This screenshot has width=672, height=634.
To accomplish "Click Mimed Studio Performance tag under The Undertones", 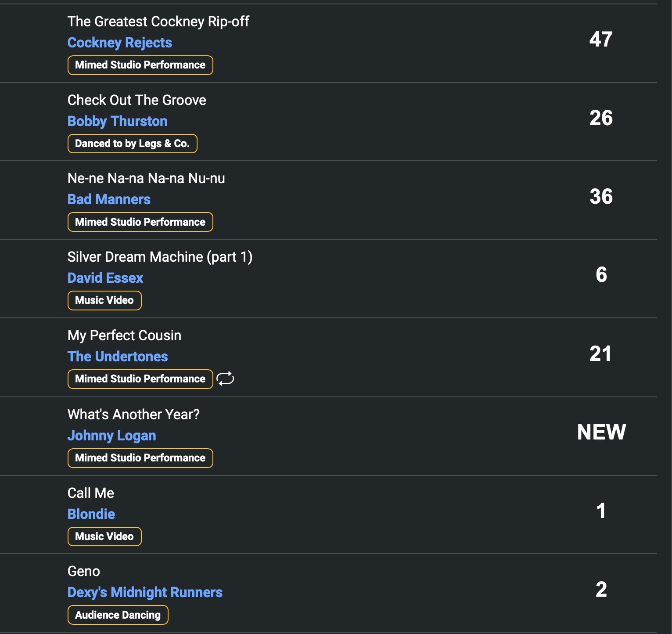I will [x=140, y=379].
